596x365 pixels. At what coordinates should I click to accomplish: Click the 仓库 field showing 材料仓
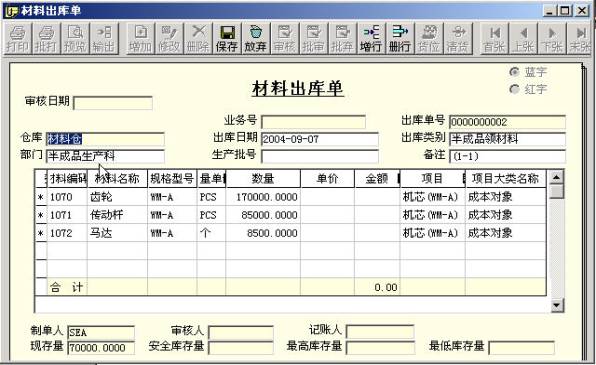click(105, 139)
